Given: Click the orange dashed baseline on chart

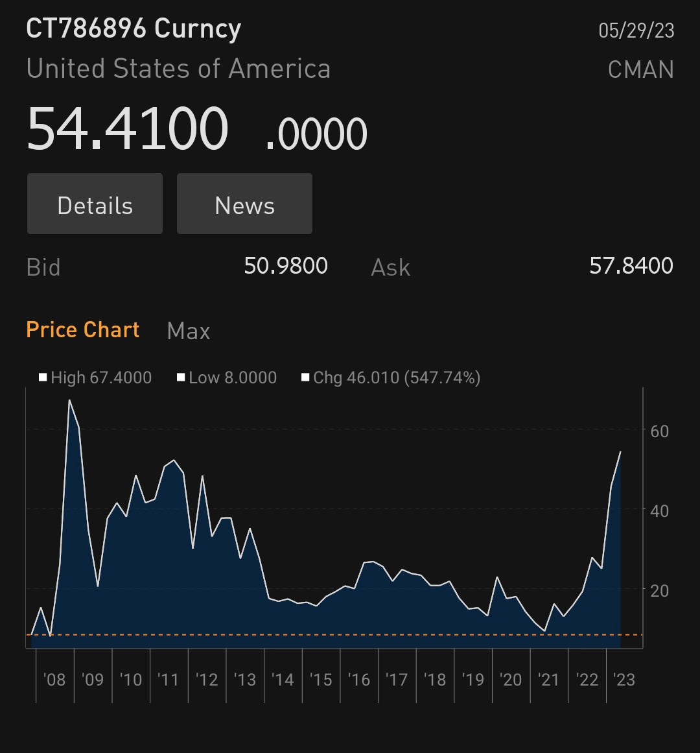Looking at the screenshot, I should click(334, 635).
